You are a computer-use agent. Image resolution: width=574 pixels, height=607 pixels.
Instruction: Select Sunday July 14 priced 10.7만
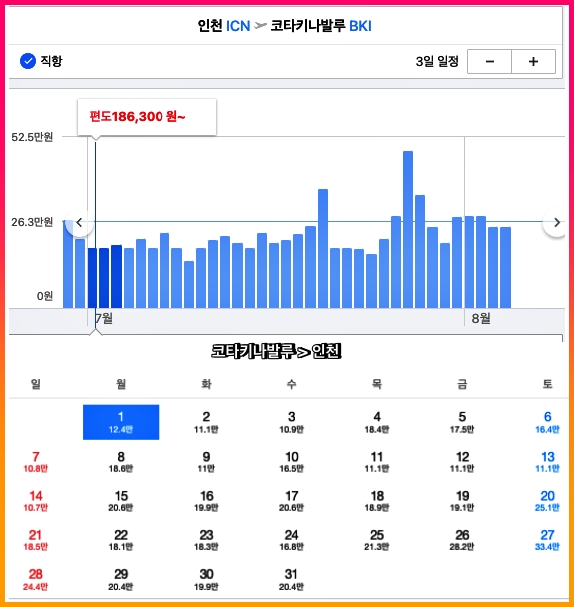point(36,501)
